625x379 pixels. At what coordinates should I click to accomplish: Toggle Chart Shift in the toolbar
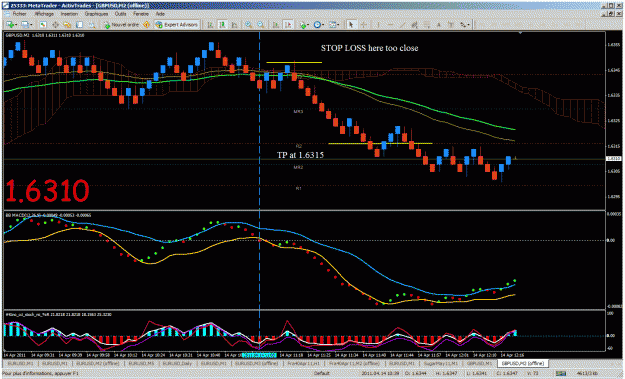point(288,25)
